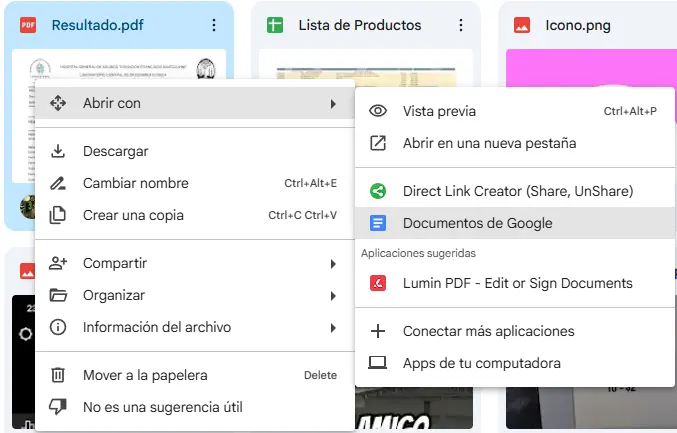The width and height of the screenshot is (677, 433).
Task: Open the Lista de Productos options menu
Action: 460,25
